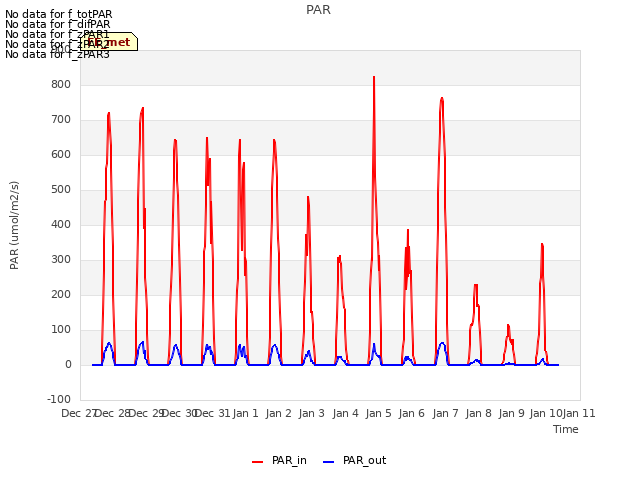
Task: Click the yellow EE_met annotation box
Action: tap(109, 42)
